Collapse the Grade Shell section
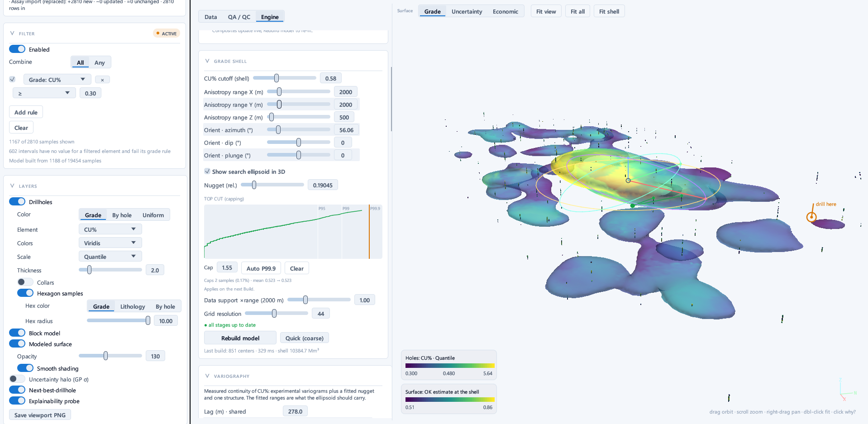868x424 pixels. (207, 61)
